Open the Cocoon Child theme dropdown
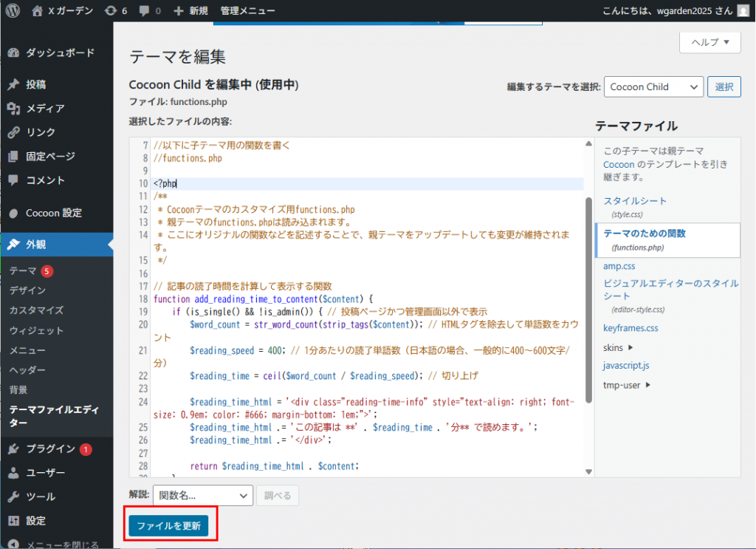Image resolution: width=756 pixels, height=549 pixels. (653, 86)
